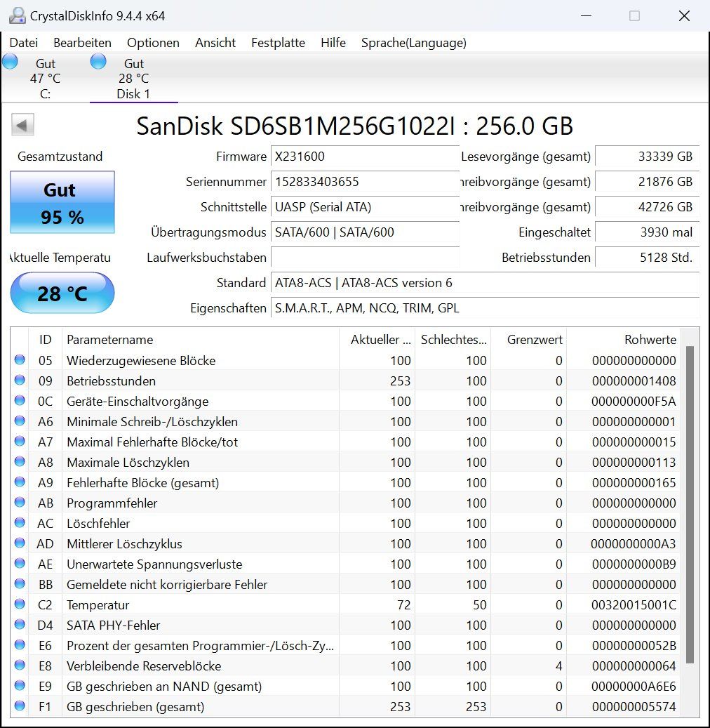Click the Standard field ATA8-ACS
The width and height of the screenshot is (710, 728).
pyautogui.click(x=485, y=282)
